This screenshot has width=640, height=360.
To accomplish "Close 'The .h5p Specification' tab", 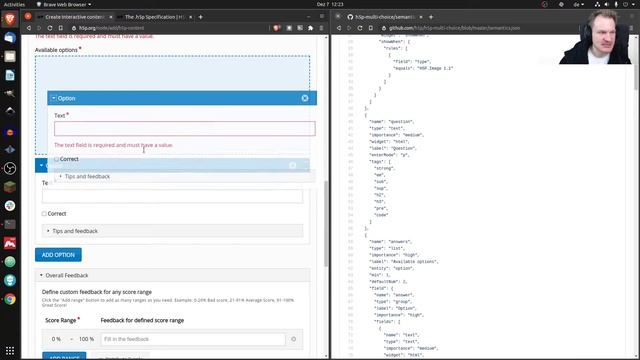I will pos(190,17).
